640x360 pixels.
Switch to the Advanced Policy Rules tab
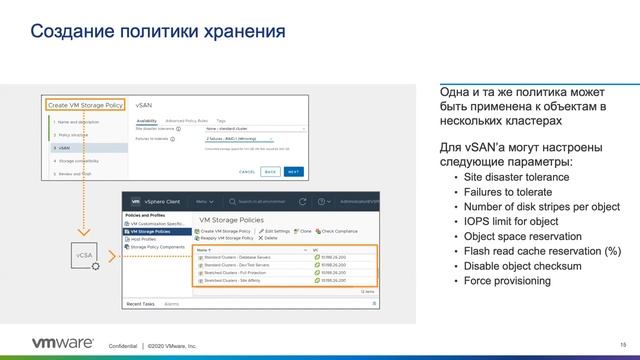point(187,121)
